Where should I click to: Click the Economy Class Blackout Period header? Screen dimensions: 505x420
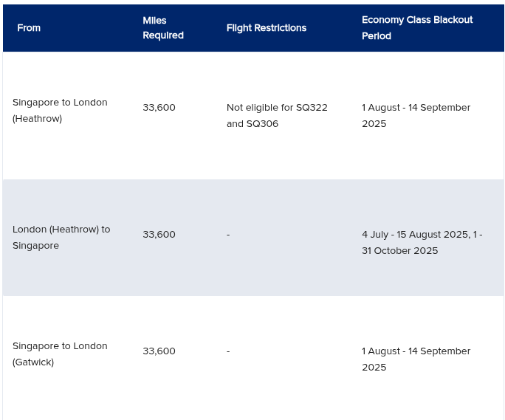(417, 28)
